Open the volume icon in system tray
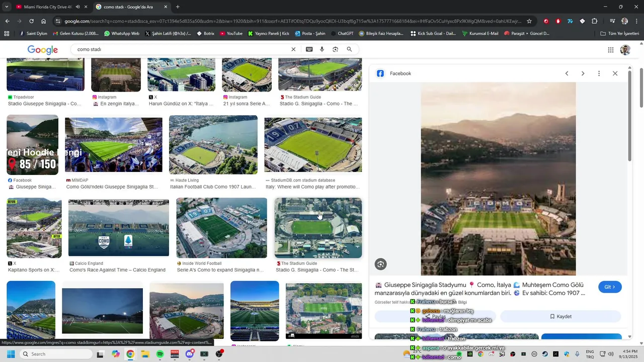The width and height of the screenshot is (644, 362). click(x=611, y=354)
